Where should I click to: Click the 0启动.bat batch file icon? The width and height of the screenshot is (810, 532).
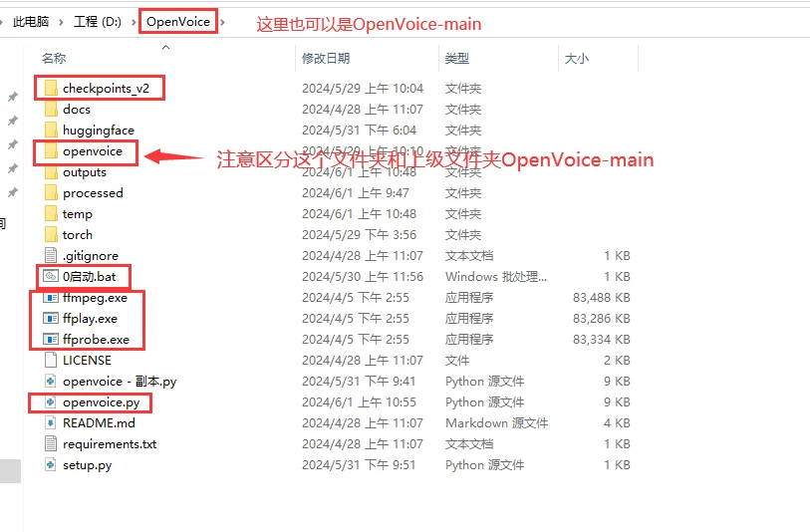[51, 276]
